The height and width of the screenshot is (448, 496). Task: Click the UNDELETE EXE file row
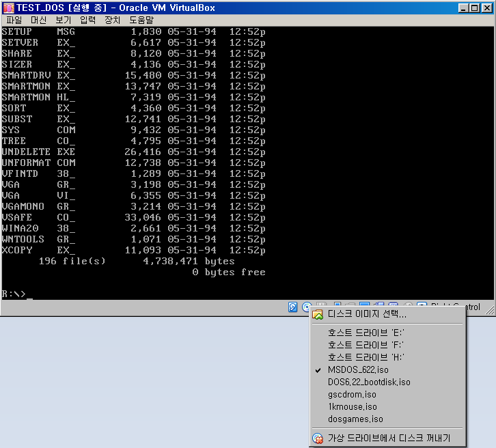tap(133, 152)
